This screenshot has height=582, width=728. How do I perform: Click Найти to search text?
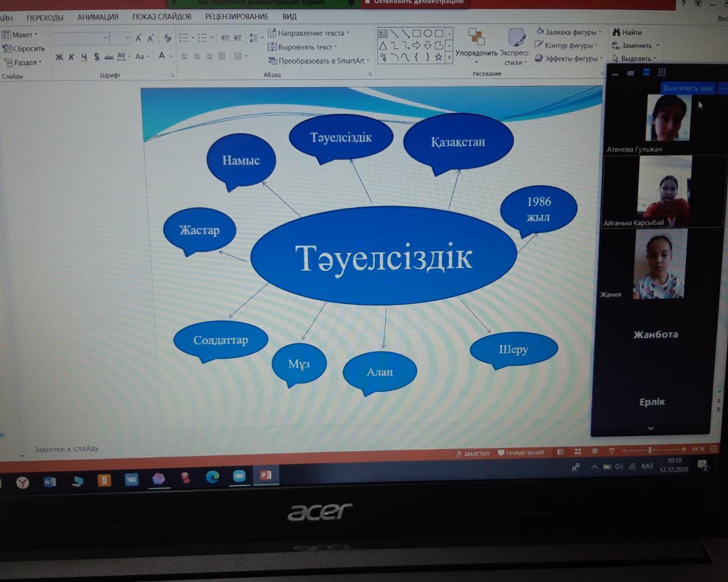pos(627,32)
